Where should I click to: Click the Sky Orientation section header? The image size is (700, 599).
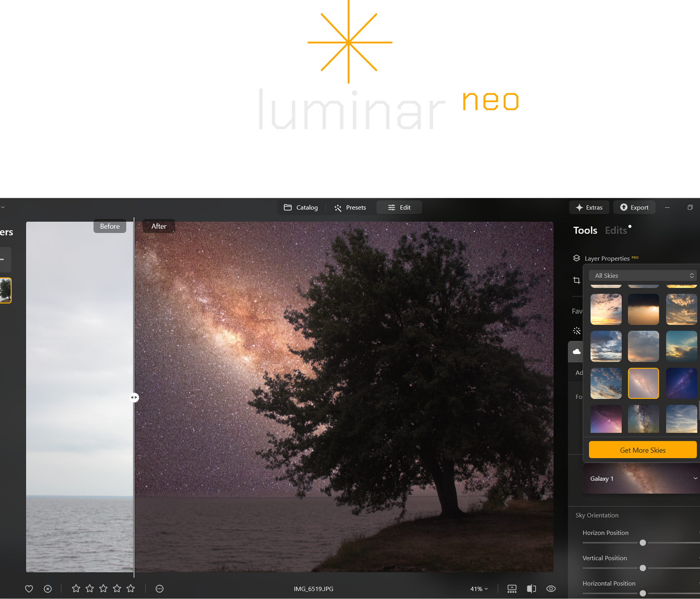point(597,515)
